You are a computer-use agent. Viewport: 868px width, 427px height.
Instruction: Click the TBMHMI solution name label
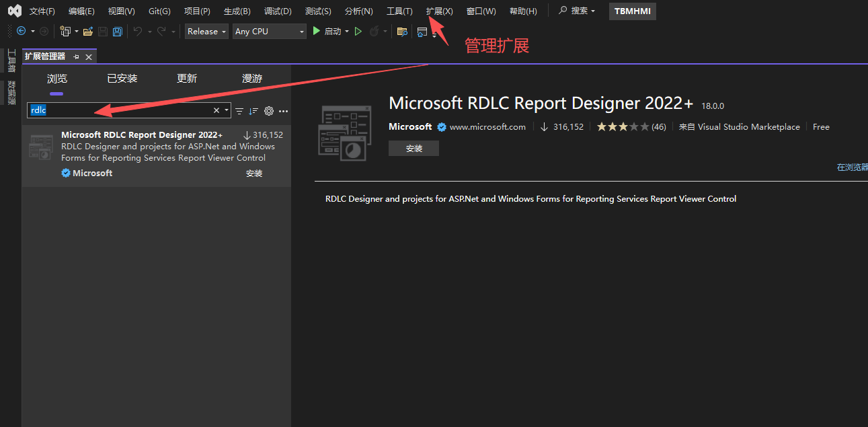633,11
